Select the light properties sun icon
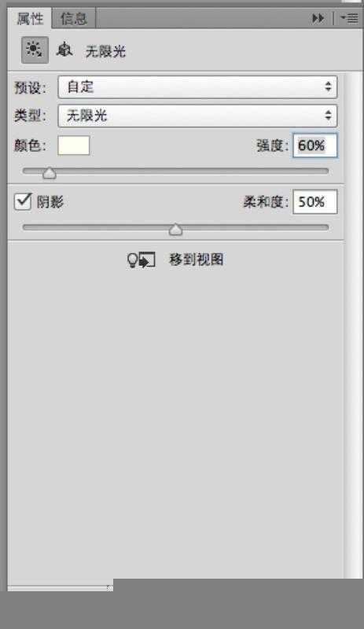 (x=35, y=50)
